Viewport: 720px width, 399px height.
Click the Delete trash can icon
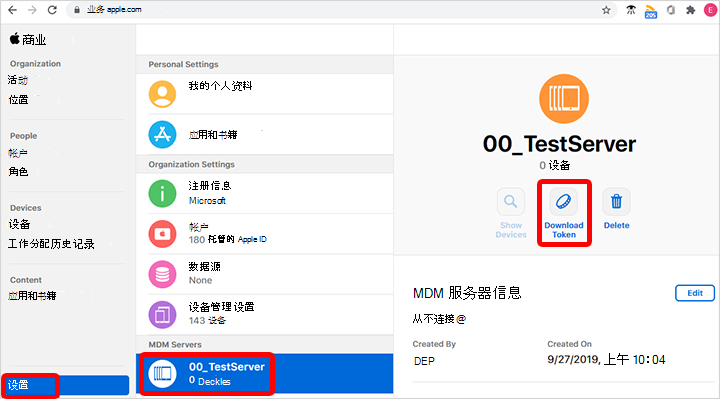click(617, 202)
